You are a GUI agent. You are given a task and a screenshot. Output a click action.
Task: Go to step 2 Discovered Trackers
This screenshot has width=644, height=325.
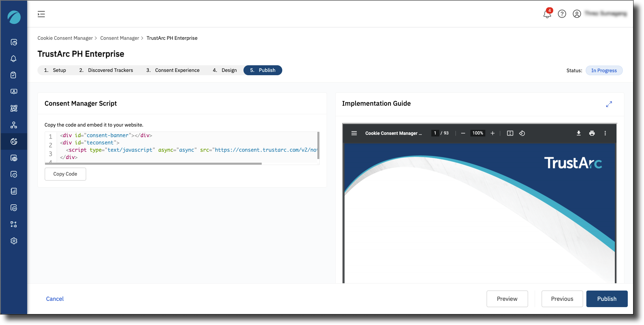106,70
